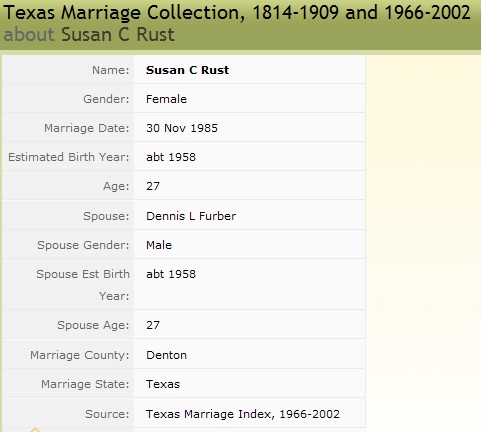Click the 'Spouse:' field label

point(106,216)
